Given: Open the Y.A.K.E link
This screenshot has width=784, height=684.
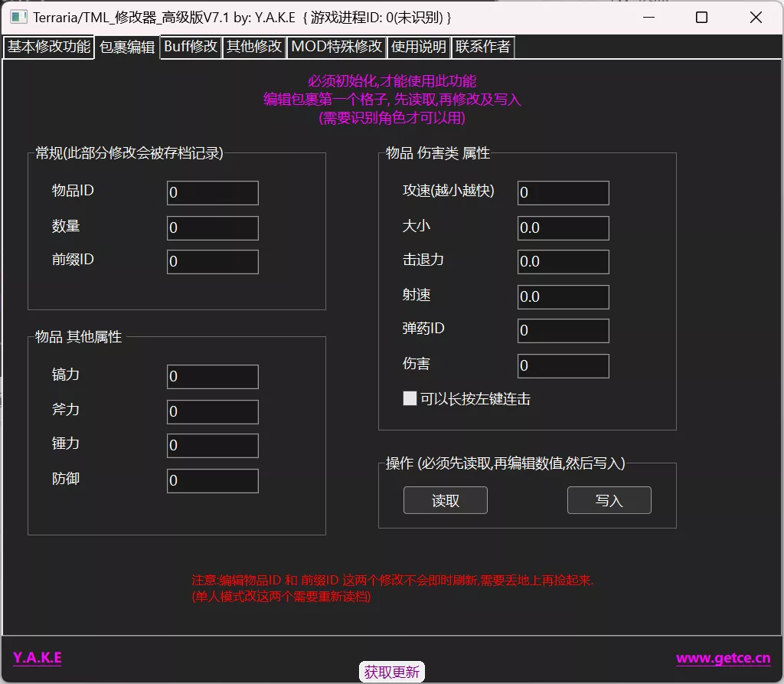Looking at the screenshot, I should (x=38, y=657).
